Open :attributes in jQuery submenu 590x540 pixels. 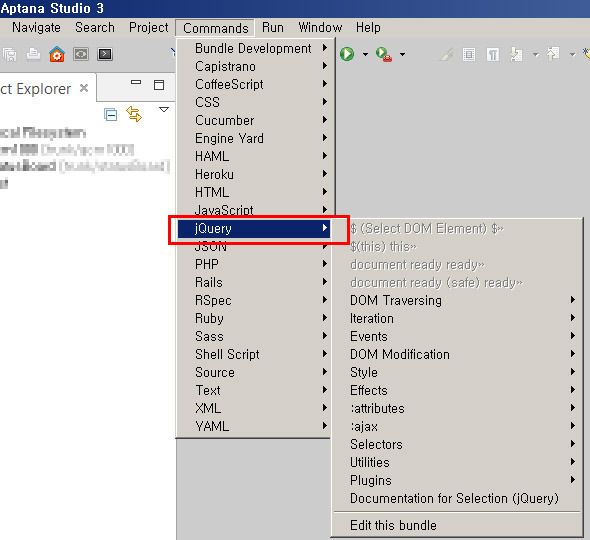pos(457,408)
